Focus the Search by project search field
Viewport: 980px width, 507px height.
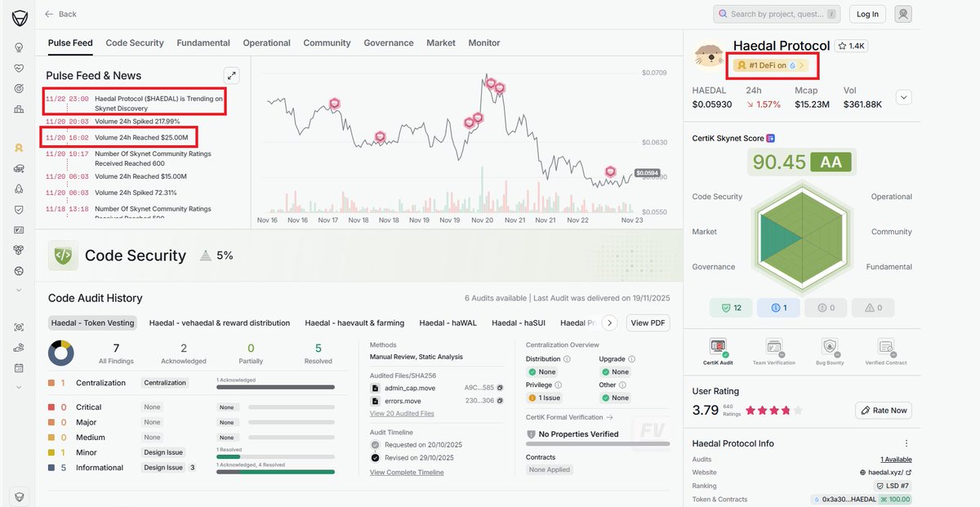coord(777,14)
